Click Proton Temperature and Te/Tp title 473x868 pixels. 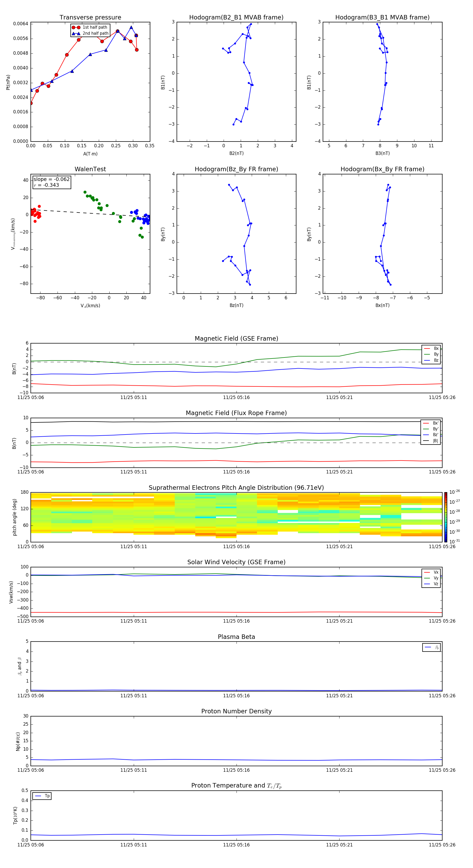coord(236,786)
